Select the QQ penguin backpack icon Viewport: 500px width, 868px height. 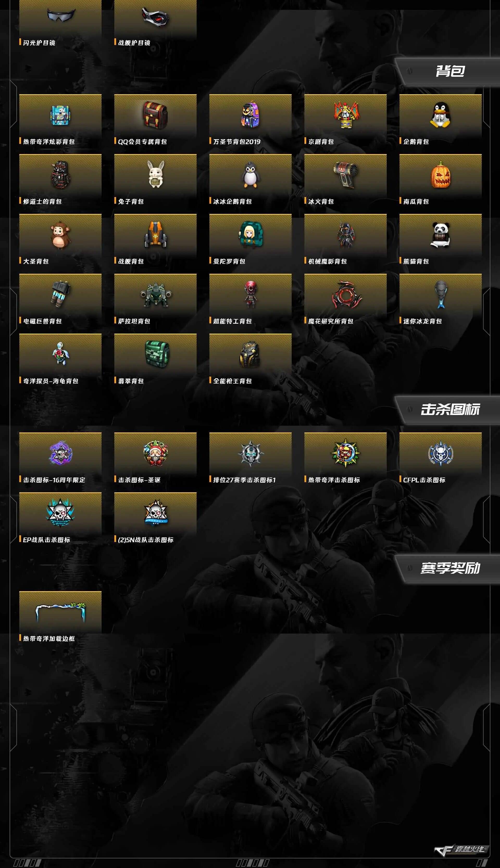point(440,115)
